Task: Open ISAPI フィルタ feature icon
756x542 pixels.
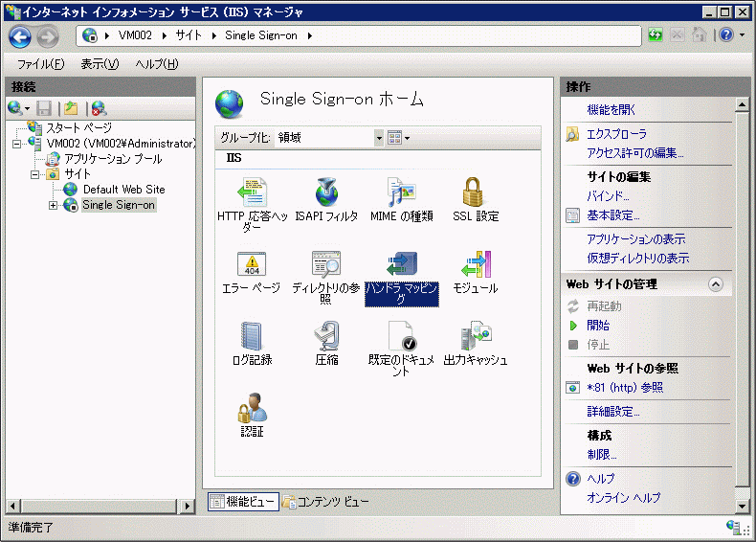Action: pos(326,192)
